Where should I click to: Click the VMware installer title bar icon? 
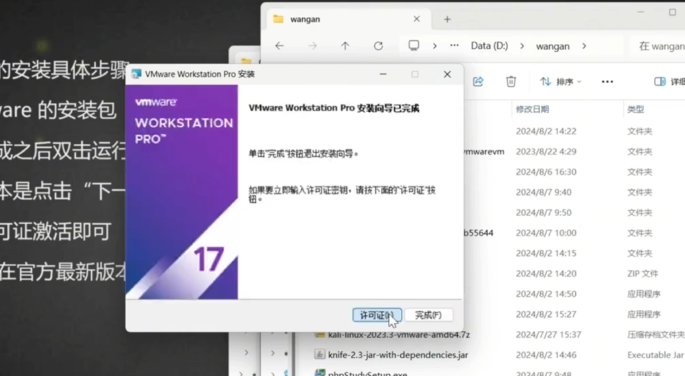pos(136,74)
